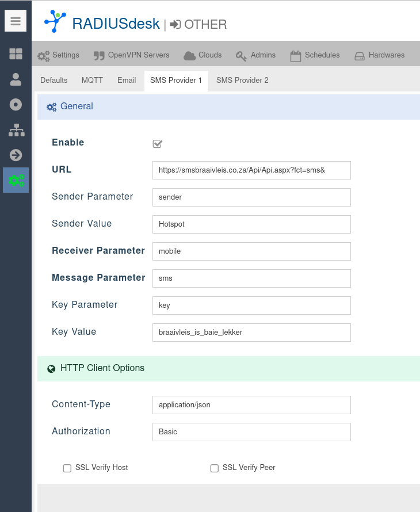Select the green gears icon in sidebar
Screen dimensions: 420x512
coord(16,180)
